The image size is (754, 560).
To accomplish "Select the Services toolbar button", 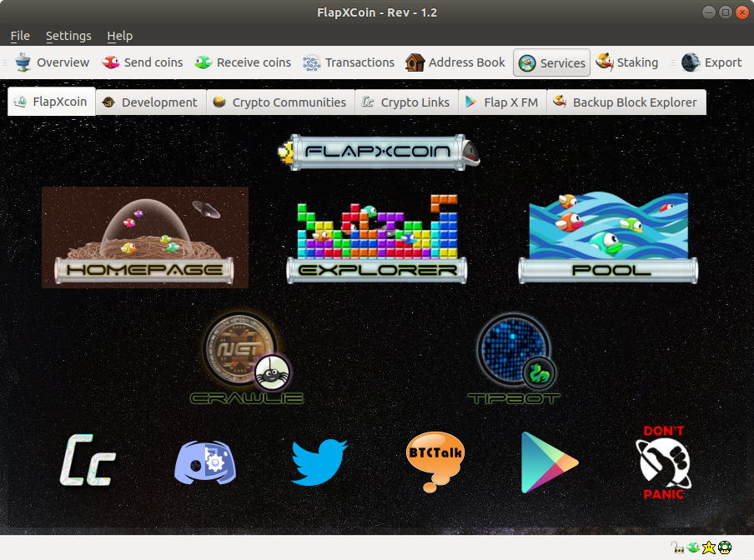I will click(x=551, y=62).
